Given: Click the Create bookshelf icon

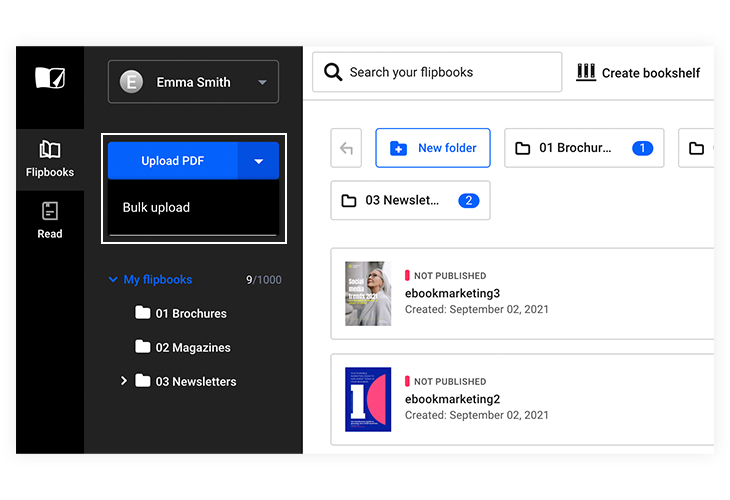Looking at the screenshot, I should (586, 72).
